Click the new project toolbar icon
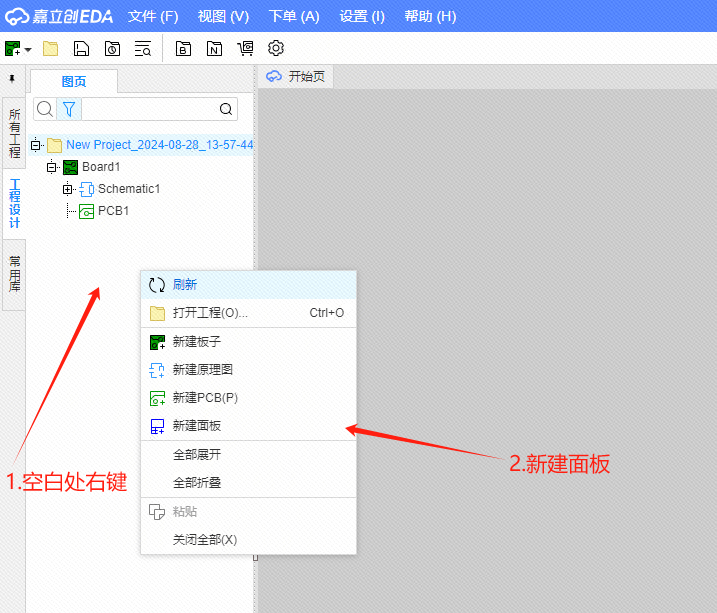 click(13, 48)
